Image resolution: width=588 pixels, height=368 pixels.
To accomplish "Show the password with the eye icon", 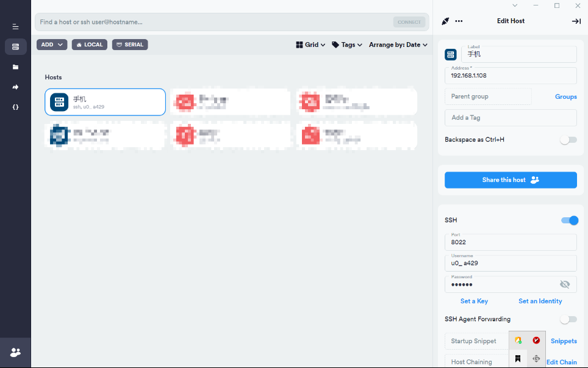I will (565, 284).
